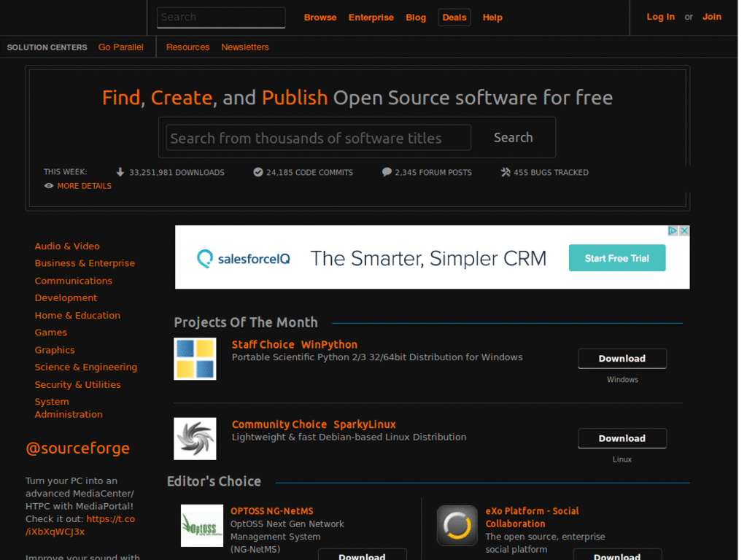Viewport: 747px width, 560px height.
Task: Click the tools icon beside bugs tracked
Action: point(504,172)
